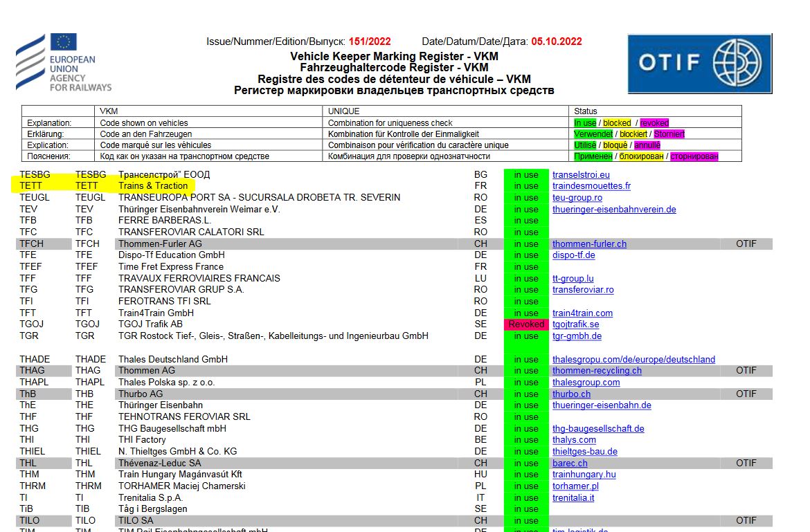The image size is (810, 532).
Task: Open torhamer.pl link
Action: pos(575,486)
